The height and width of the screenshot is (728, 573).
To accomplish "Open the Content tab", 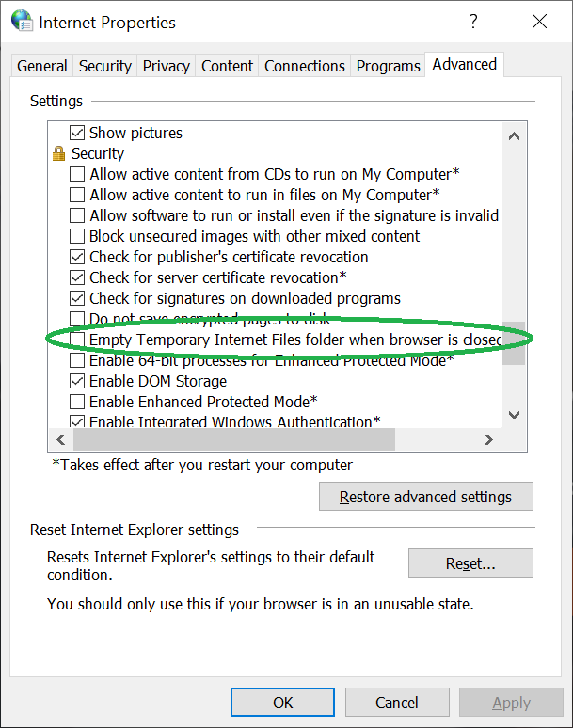I will click(x=227, y=66).
